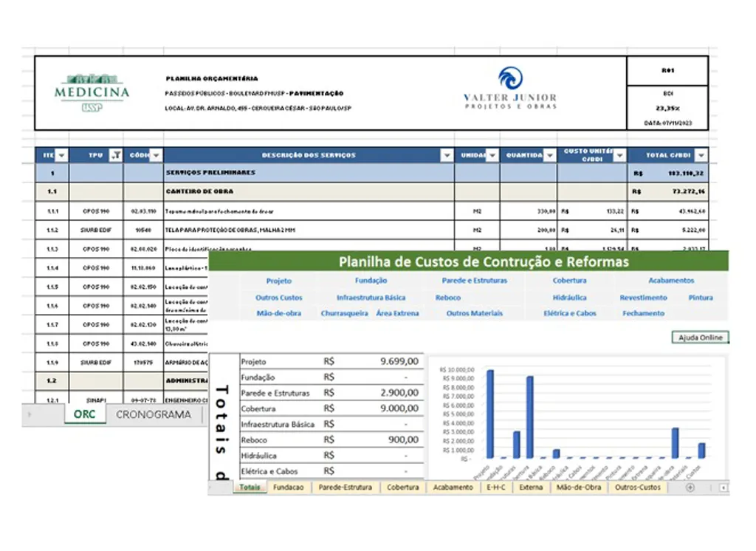756x551 pixels.
Task: Go to the Infraestrutura Básica navigation link
Action: pyautogui.click(x=371, y=298)
